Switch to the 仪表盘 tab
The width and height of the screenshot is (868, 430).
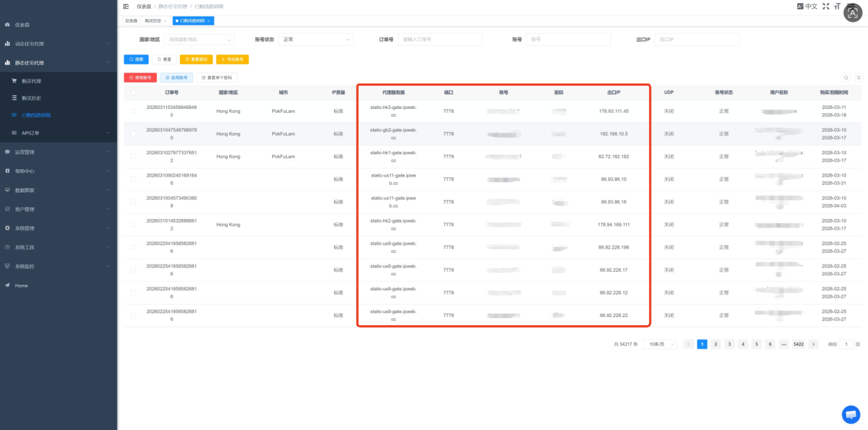[x=131, y=21]
